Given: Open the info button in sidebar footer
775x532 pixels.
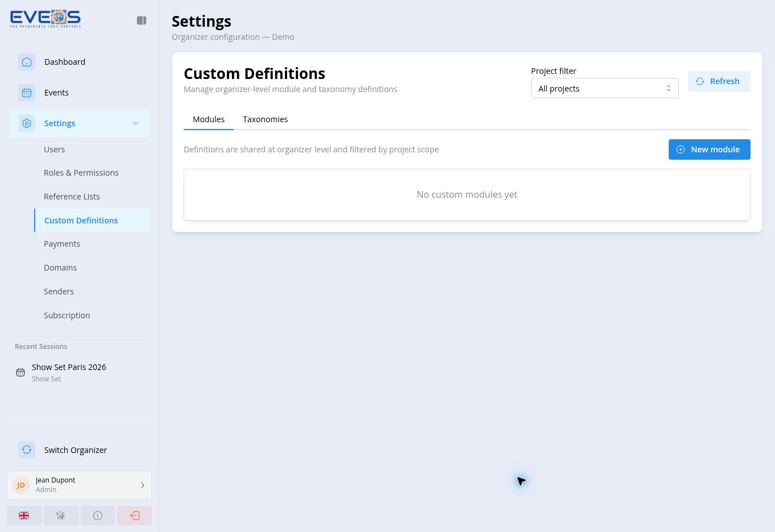Looking at the screenshot, I should [98, 516].
